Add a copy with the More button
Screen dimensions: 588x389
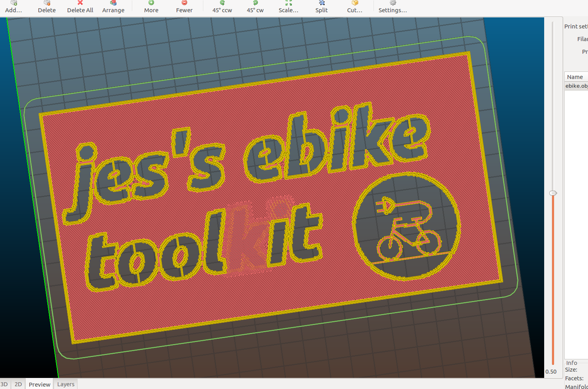pos(151,6)
